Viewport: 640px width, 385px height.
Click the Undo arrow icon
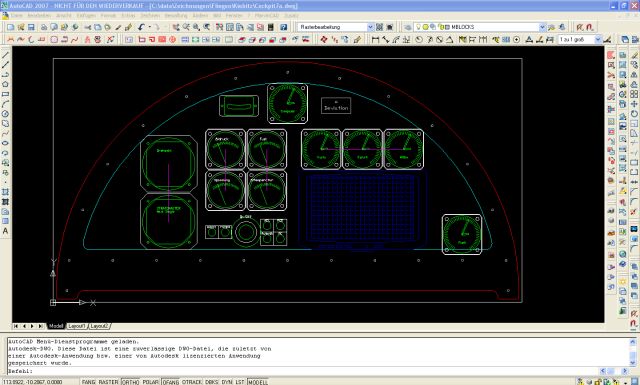141,27
